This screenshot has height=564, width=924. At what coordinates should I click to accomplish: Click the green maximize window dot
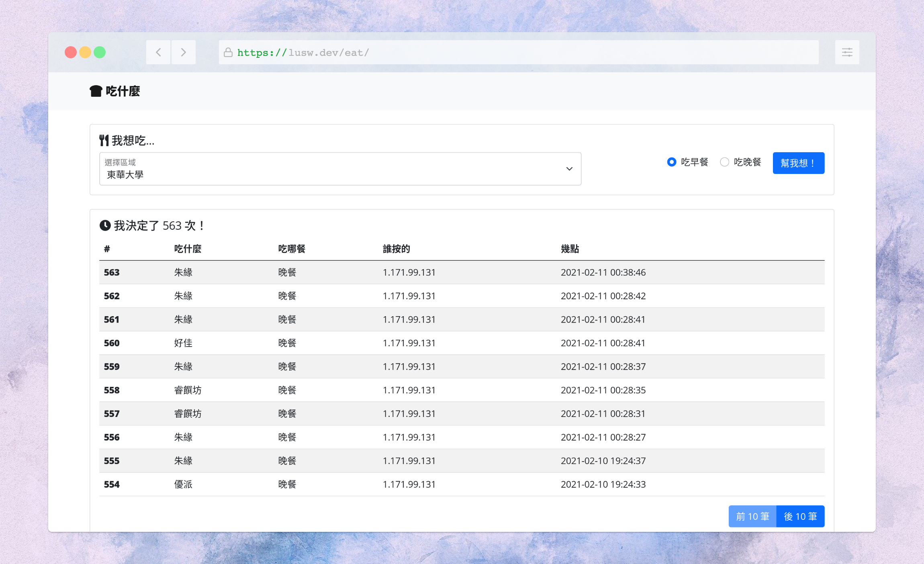point(100,52)
